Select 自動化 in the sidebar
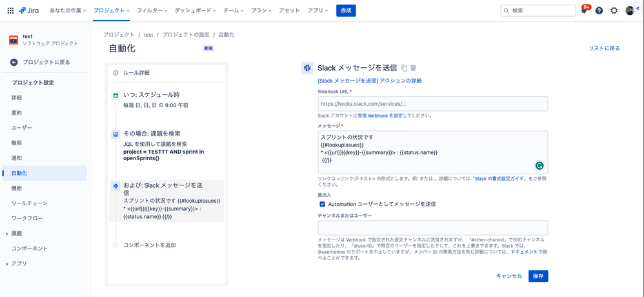The width and height of the screenshot is (644, 297). tap(45, 173)
